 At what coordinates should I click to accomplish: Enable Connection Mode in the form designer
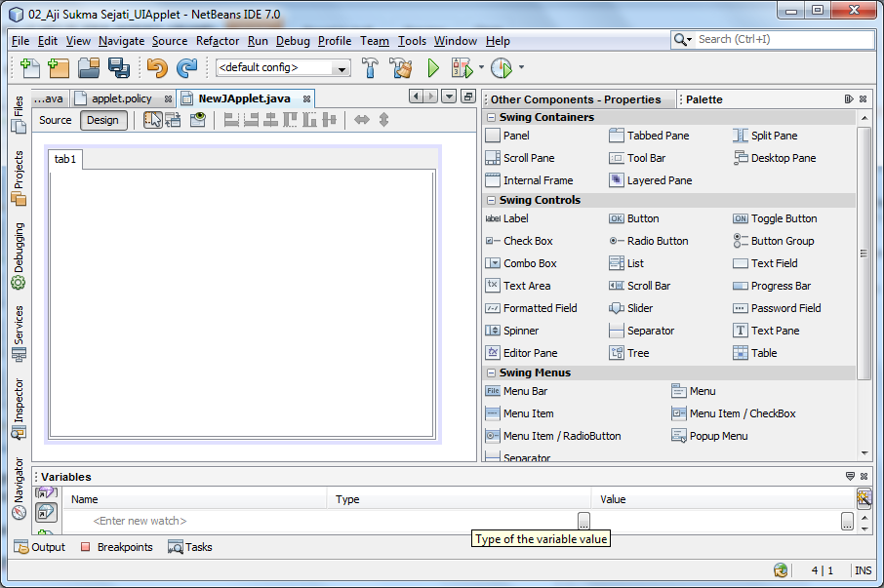click(174, 120)
